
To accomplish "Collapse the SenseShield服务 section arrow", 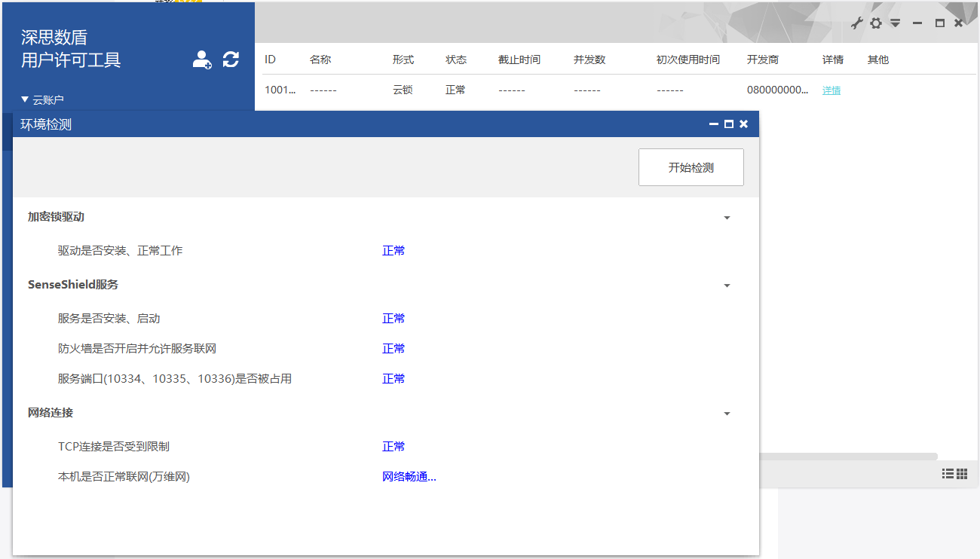I will (727, 286).
